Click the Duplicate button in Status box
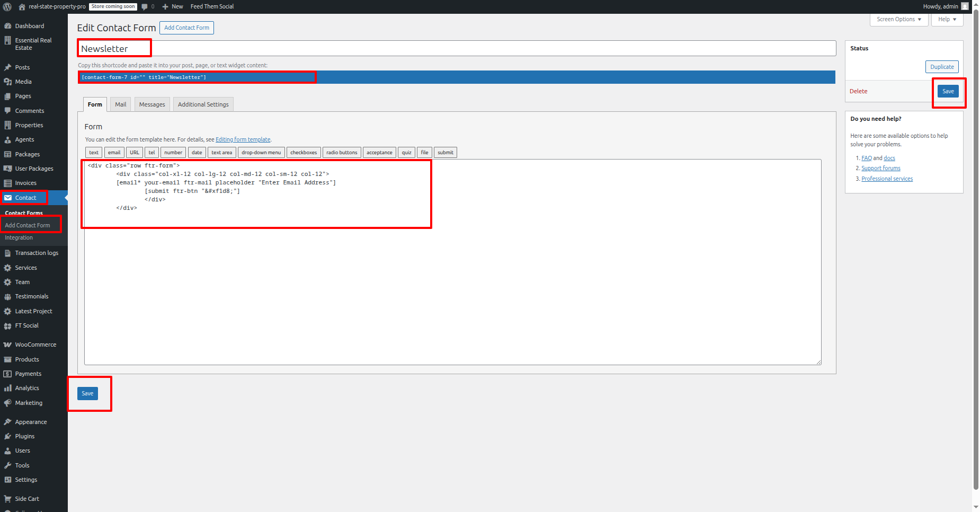980x512 pixels. coord(942,67)
